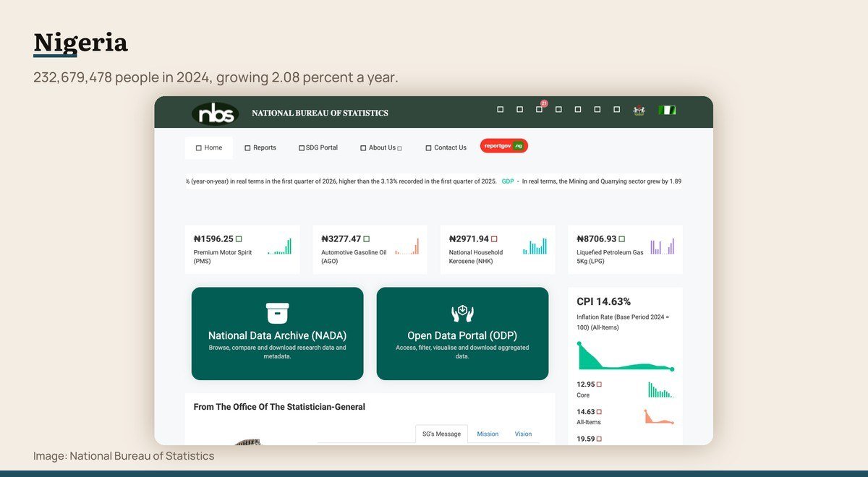Click the red indicator beside 12.95 Core

click(599, 384)
